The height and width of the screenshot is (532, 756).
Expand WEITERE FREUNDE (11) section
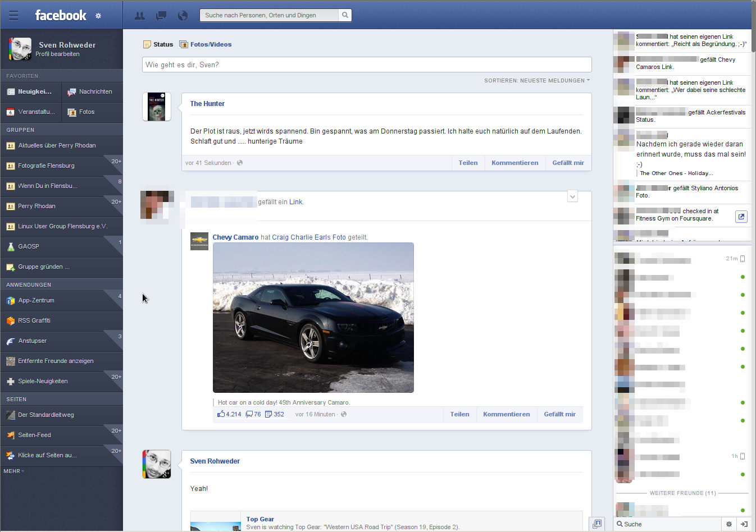[682, 493]
